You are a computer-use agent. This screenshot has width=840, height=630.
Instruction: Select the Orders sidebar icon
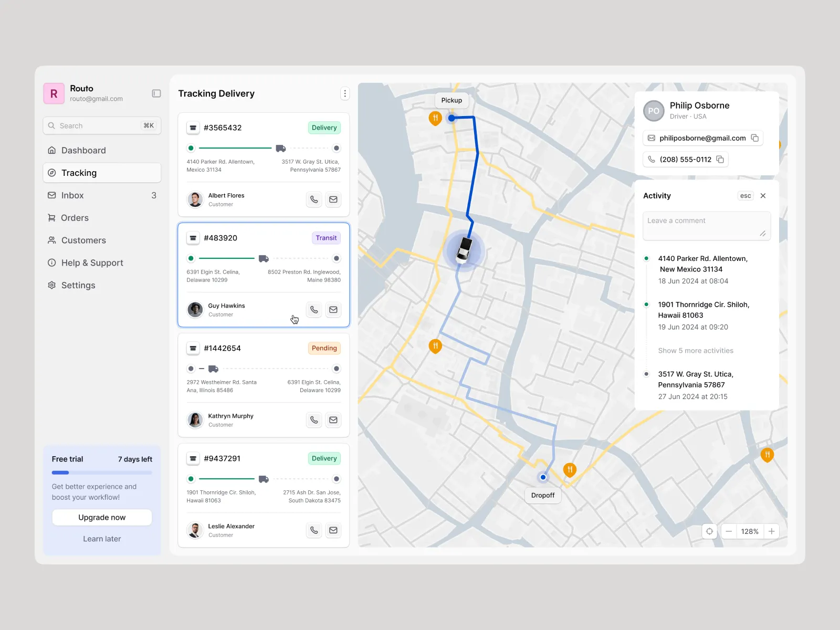pos(51,218)
